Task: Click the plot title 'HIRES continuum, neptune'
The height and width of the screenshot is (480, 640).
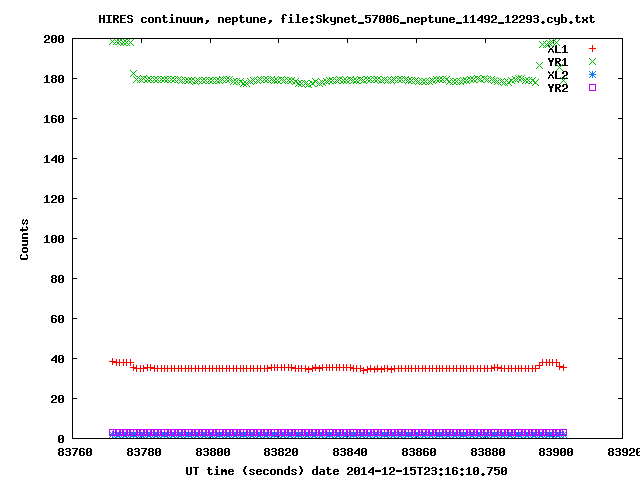Action: click(186, 20)
